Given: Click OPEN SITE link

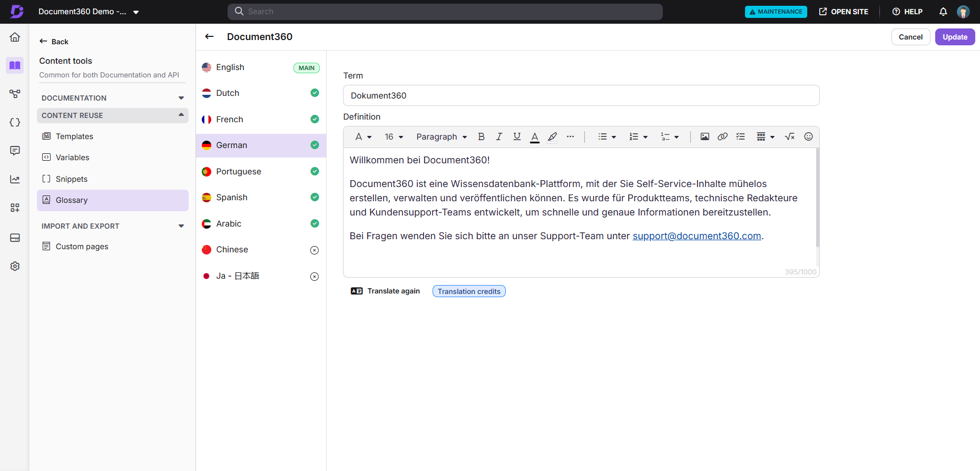Looking at the screenshot, I should coord(844,12).
